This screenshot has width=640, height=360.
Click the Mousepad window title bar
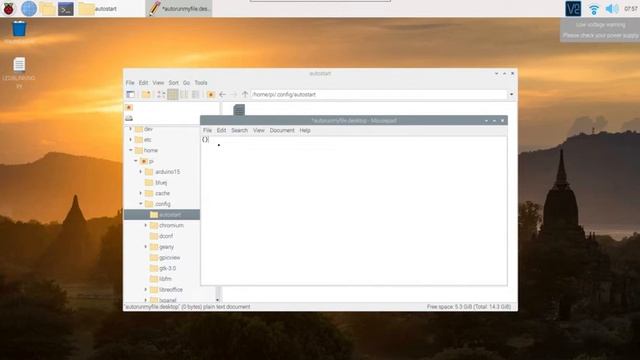coord(354,120)
